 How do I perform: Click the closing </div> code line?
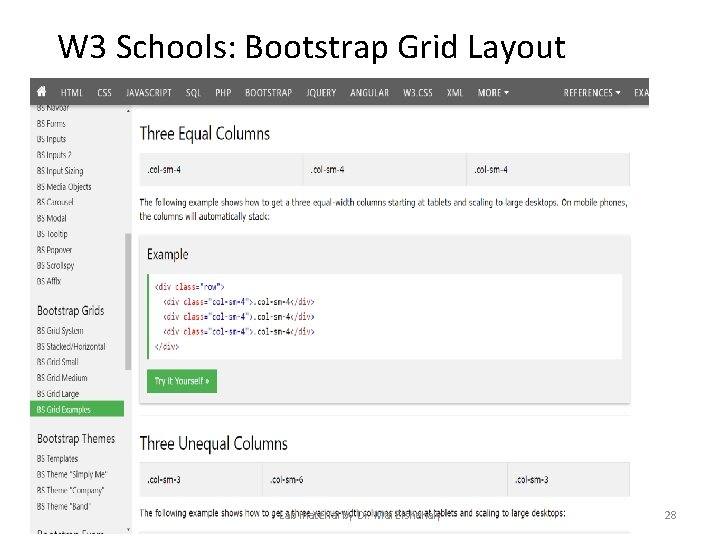167,347
